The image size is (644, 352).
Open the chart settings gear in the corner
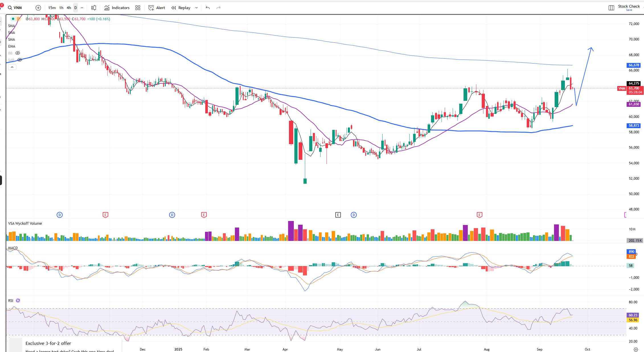coord(636,349)
